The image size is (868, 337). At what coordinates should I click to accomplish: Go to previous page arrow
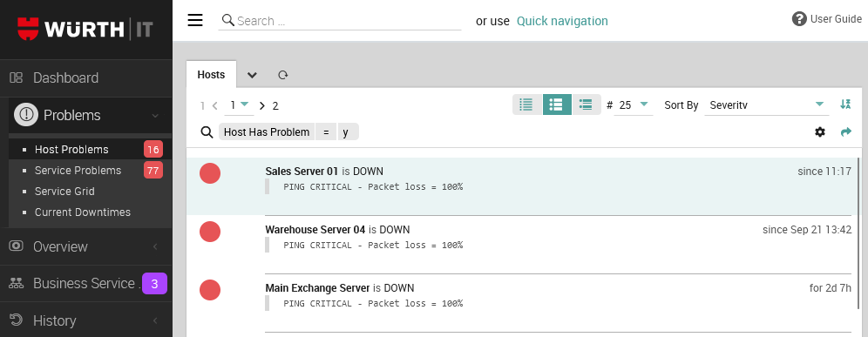click(214, 105)
